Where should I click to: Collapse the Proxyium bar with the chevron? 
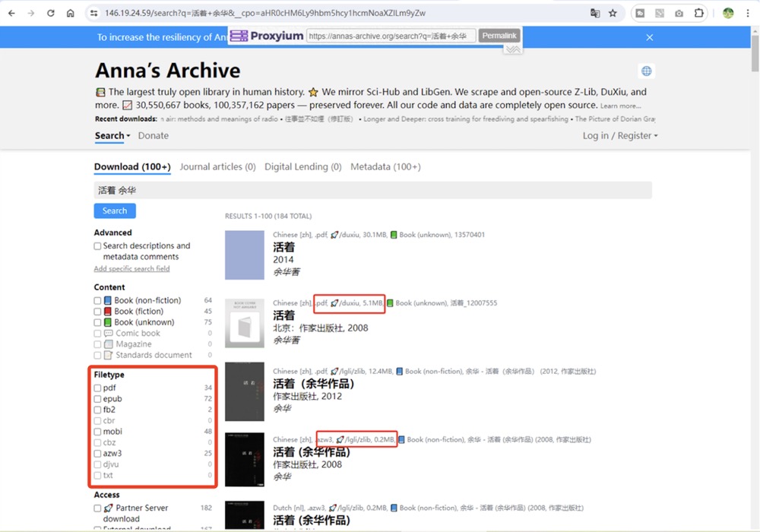(513, 49)
